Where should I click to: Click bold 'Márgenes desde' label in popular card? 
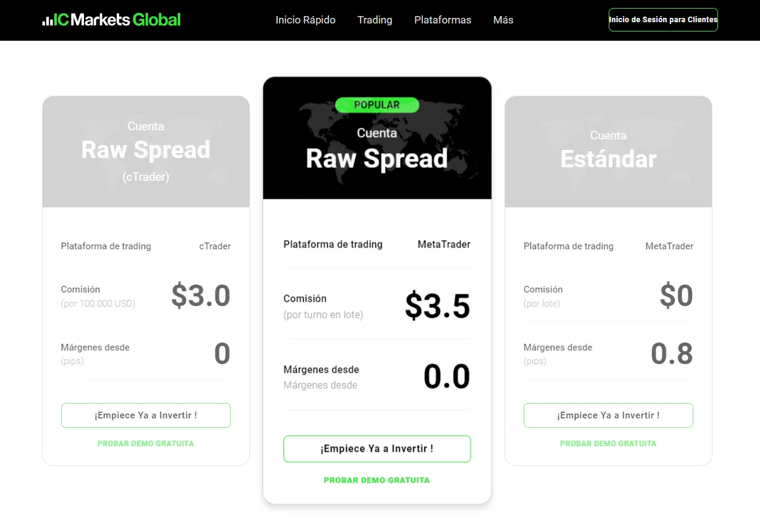click(x=321, y=370)
